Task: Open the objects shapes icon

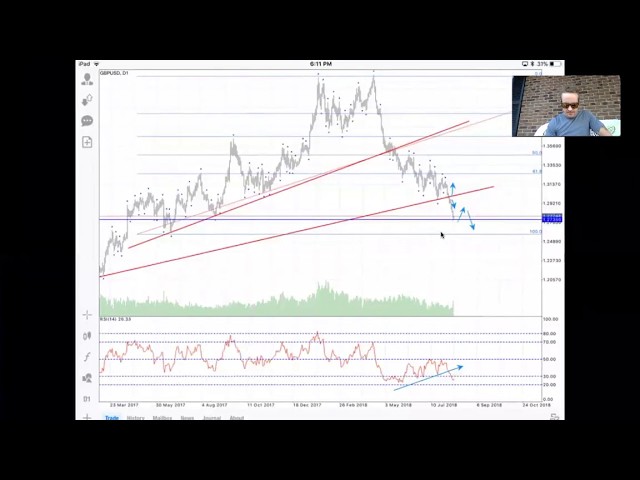Action: click(87, 378)
